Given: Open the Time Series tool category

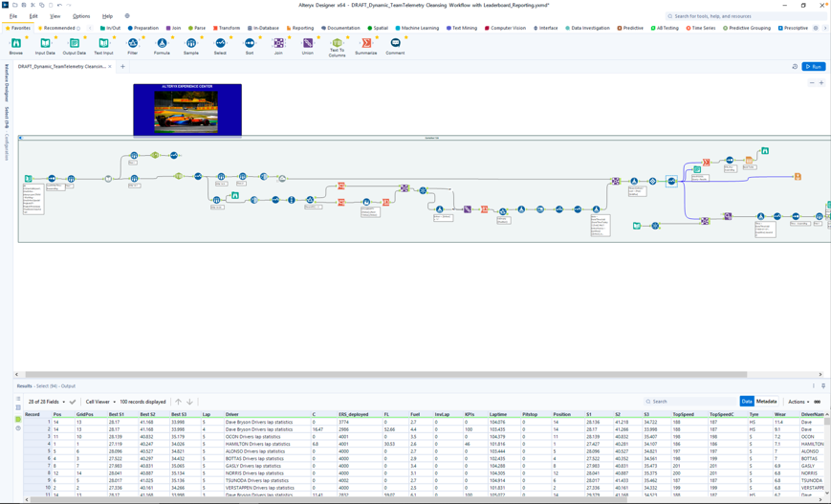Looking at the screenshot, I should coord(701,28).
